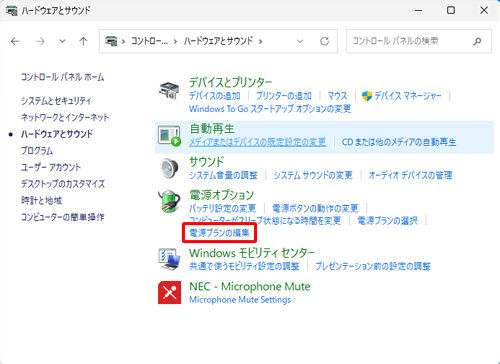This screenshot has width=500, height=364.
Task: Click プリンターの追加 link
Action: pyautogui.click(x=284, y=96)
